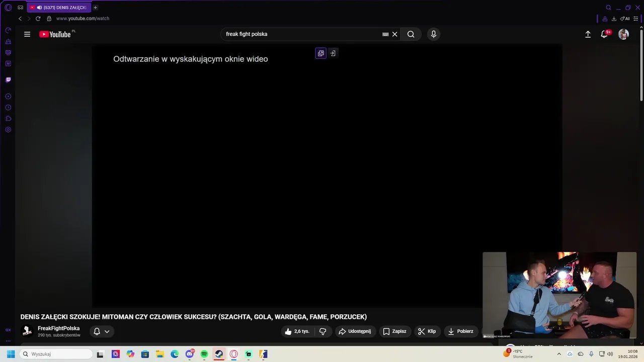The width and height of the screenshot is (644, 362).
Task: Click the Udostępnij share button
Action: point(355,331)
